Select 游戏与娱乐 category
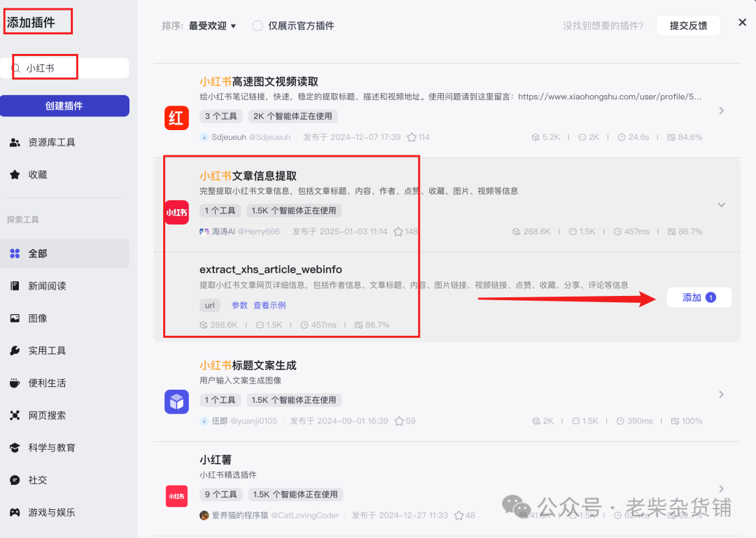 [x=64, y=512]
